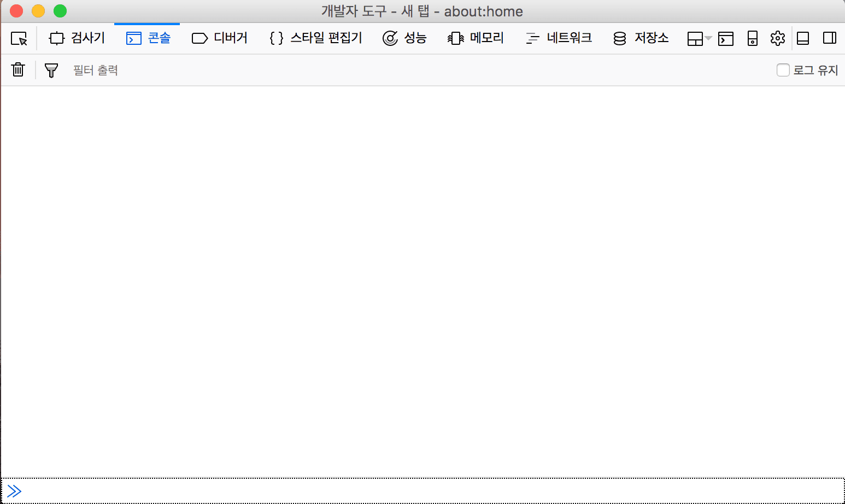Open developer tools settings gear
845x504 pixels.
[x=777, y=38]
